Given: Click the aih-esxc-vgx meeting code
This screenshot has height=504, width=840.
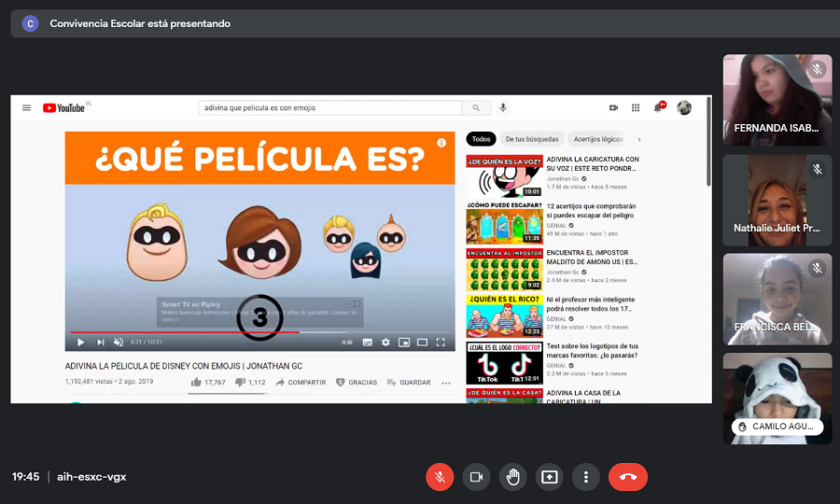Looking at the screenshot, I should click(x=91, y=477).
